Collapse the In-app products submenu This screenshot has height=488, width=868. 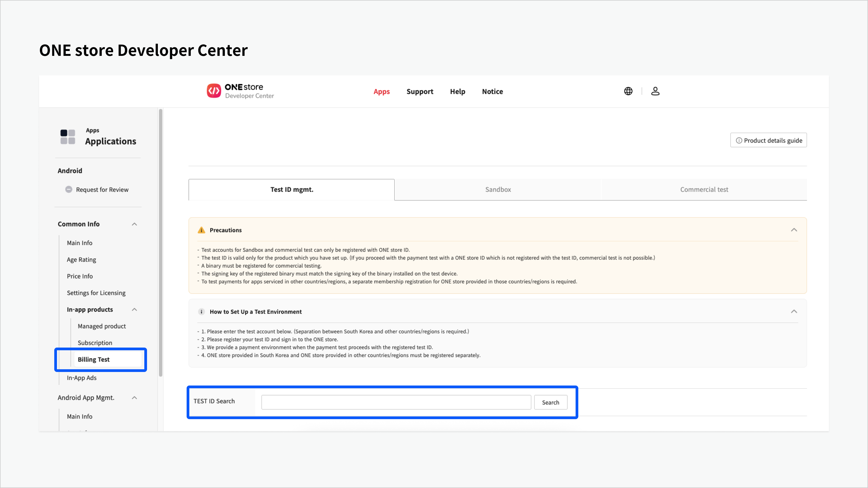tap(135, 309)
